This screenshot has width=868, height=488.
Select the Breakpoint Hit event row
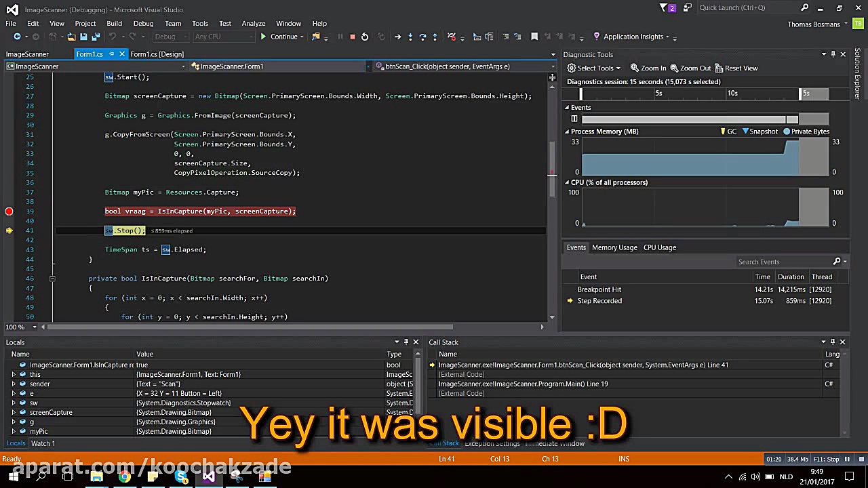tap(705, 289)
